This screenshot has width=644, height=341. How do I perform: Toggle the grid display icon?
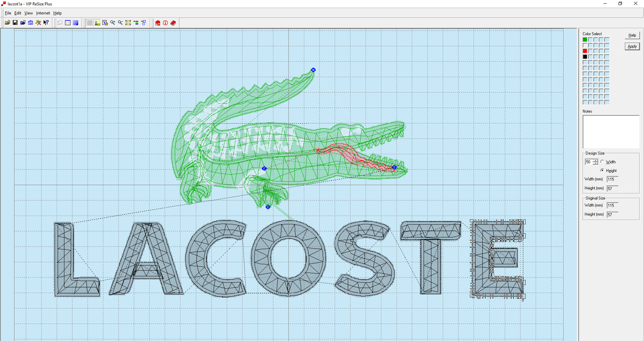pos(90,23)
